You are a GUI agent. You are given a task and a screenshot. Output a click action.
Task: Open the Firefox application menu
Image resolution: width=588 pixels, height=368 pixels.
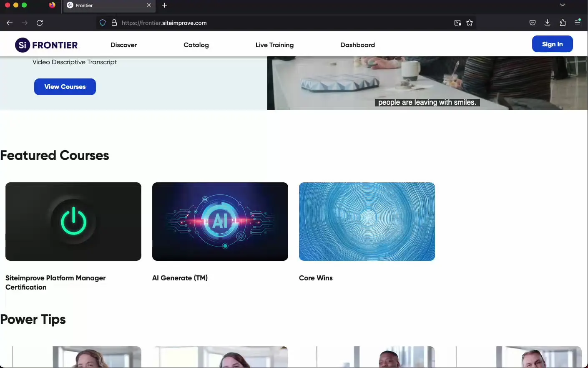[x=578, y=22]
